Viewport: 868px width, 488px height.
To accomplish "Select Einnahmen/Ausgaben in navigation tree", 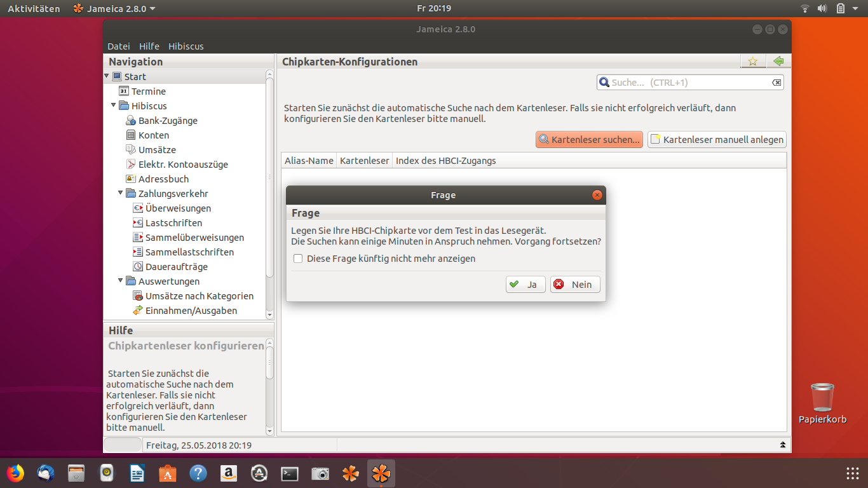I will point(191,311).
